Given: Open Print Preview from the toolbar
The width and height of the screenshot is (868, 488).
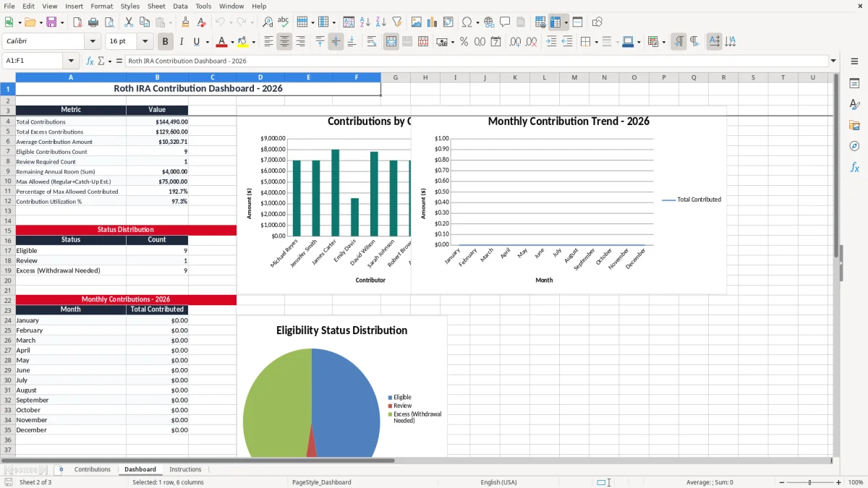Looking at the screenshot, I should 109,22.
